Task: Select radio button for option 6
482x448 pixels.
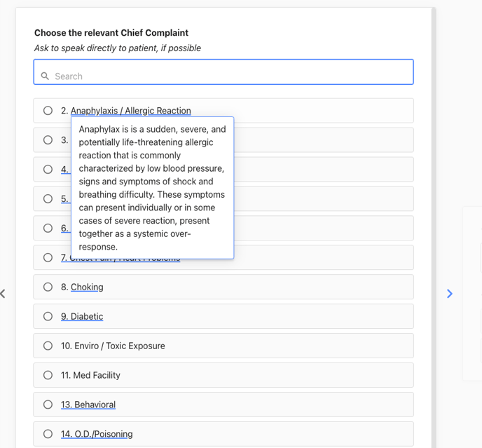Action: [48, 228]
